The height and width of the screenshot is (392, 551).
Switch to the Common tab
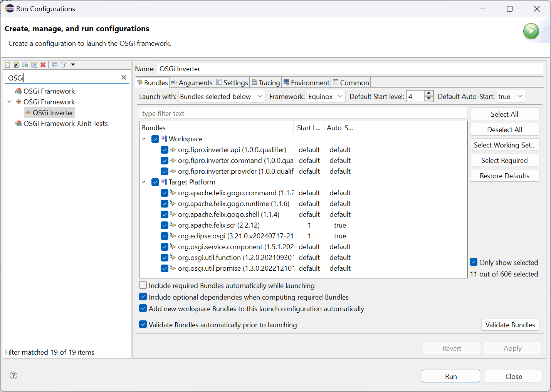(351, 82)
